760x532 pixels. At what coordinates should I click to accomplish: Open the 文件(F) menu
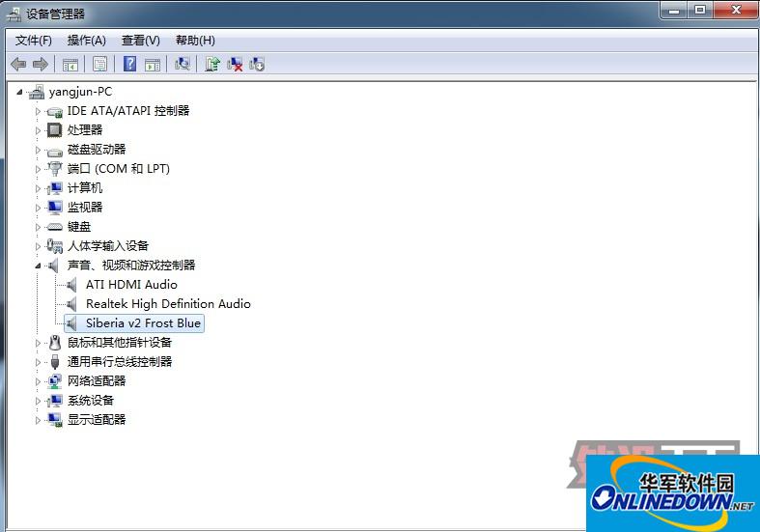click(34, 41)
